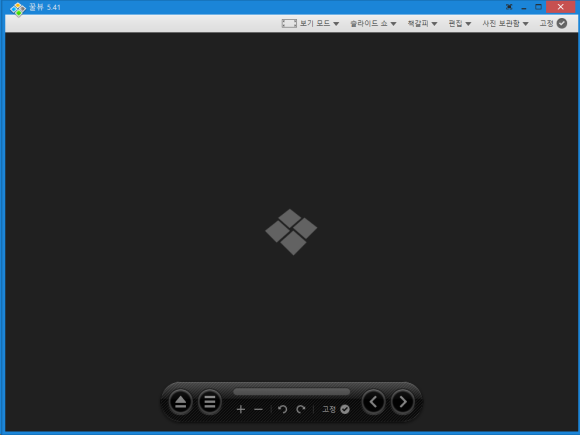Click the image position slider bar

point(291,392)
